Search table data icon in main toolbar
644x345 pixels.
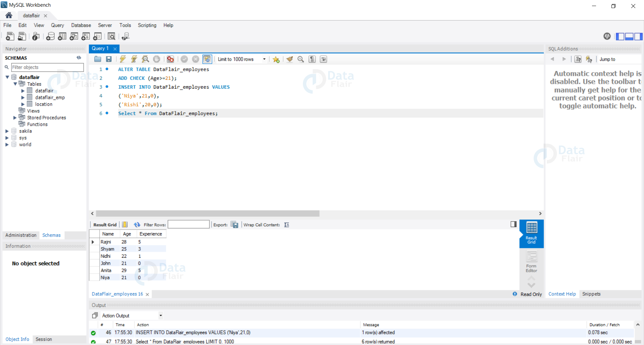click(x=111, y=36)
